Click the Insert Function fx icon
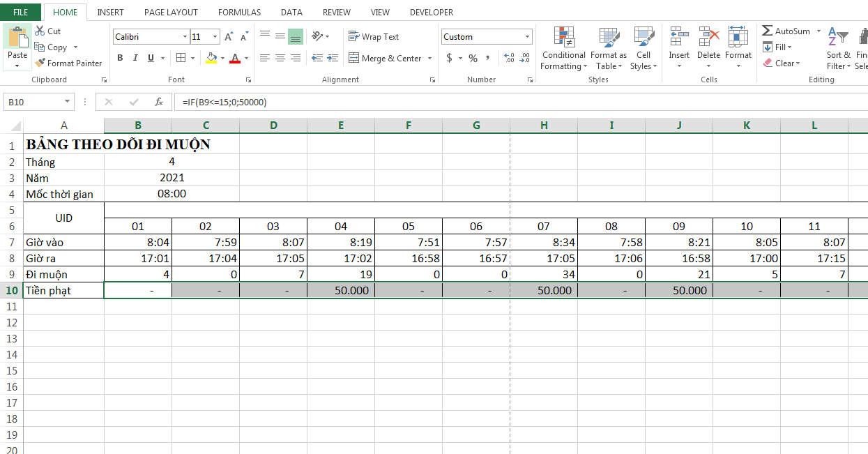 (x=159, y=102)
